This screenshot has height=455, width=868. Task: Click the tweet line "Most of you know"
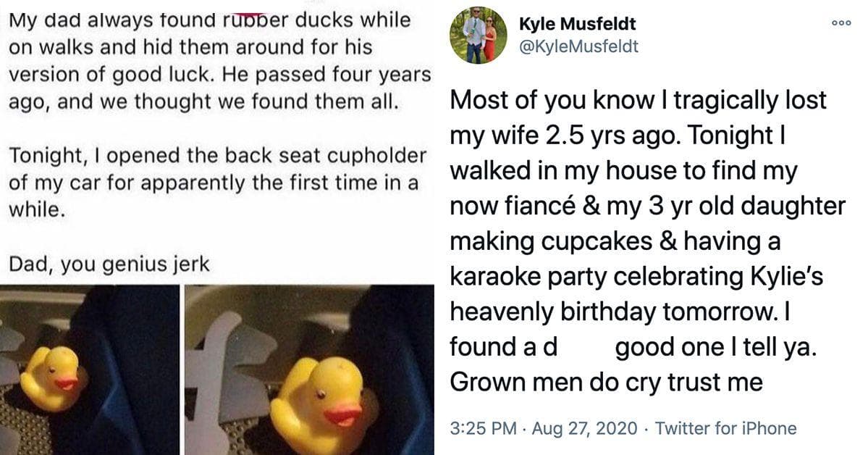click(x=637, y=99)
